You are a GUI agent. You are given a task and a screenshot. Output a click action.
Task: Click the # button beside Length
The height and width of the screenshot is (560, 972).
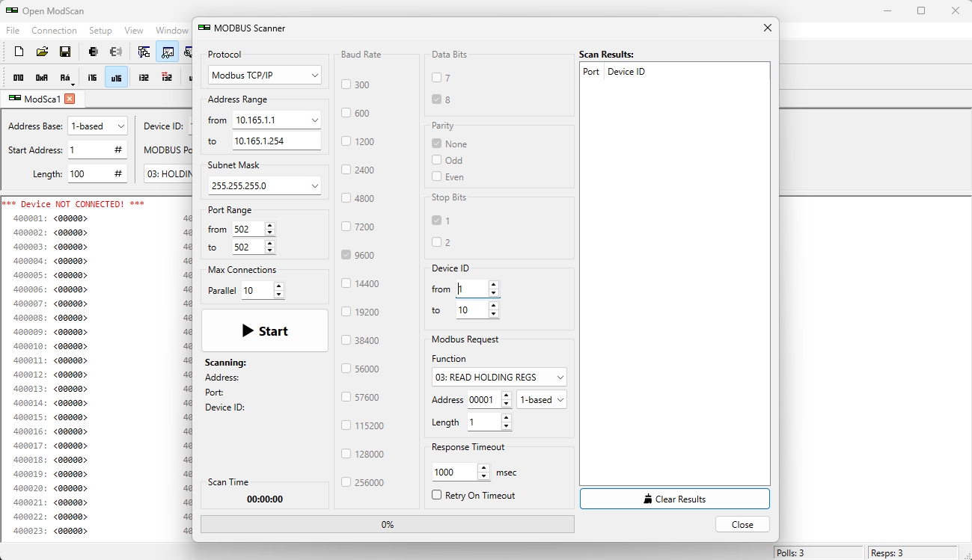(118, 173)
